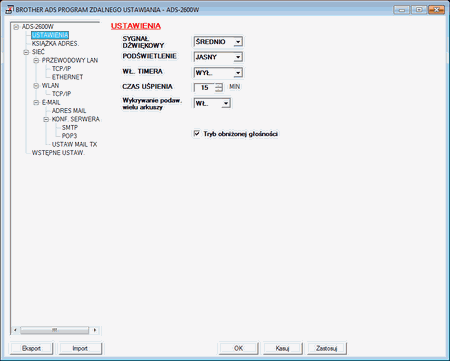This screenshot has height=361, width=450.
Task: Click the Brother app icon in title bar
Action: 9,9
